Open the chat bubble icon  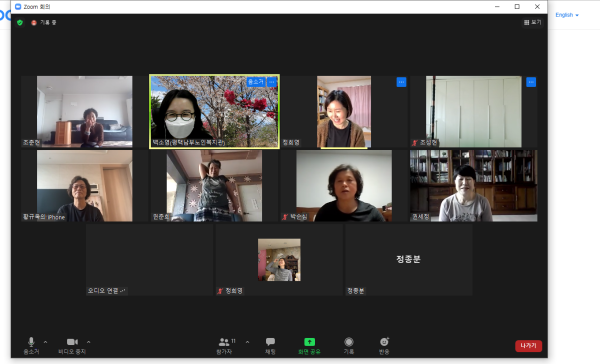tap(270, 341)
